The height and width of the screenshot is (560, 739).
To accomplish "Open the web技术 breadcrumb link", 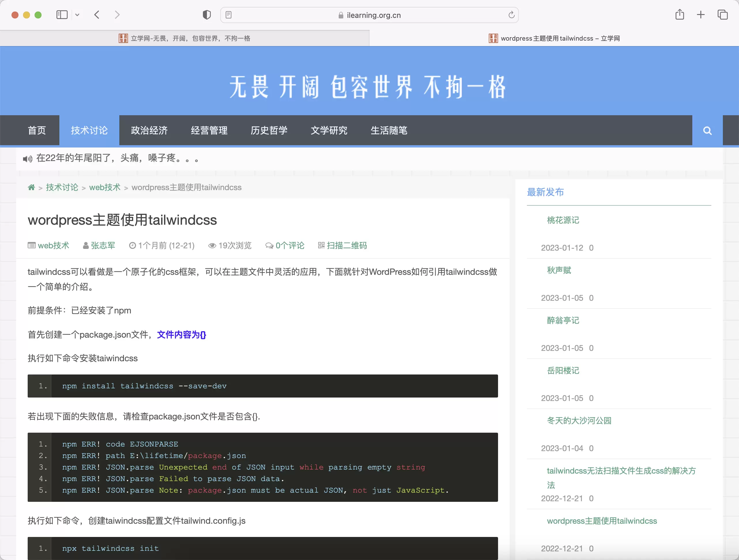I will 105,187.
